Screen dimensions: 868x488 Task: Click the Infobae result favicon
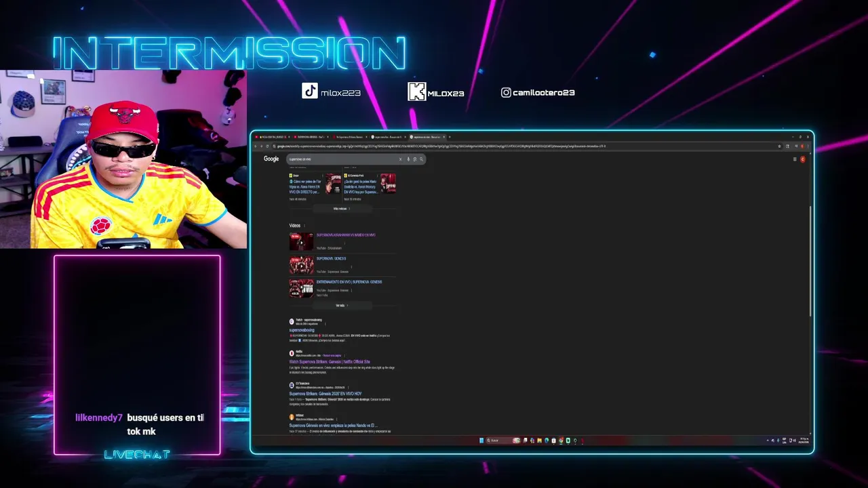pos(292,417)
